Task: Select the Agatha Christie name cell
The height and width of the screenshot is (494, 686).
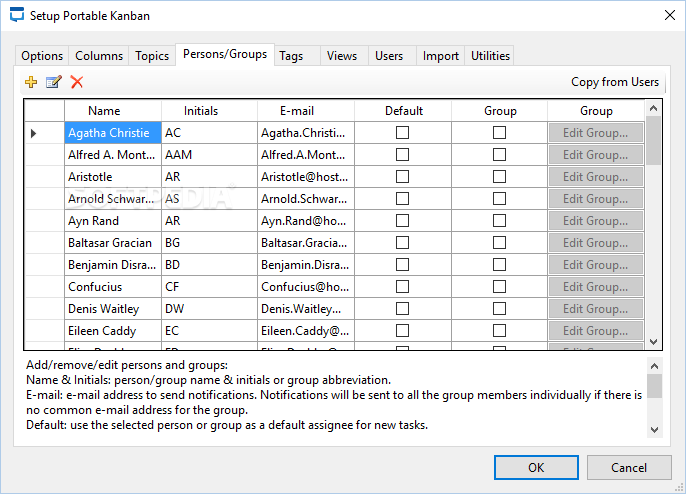Action: coord(113,133)
